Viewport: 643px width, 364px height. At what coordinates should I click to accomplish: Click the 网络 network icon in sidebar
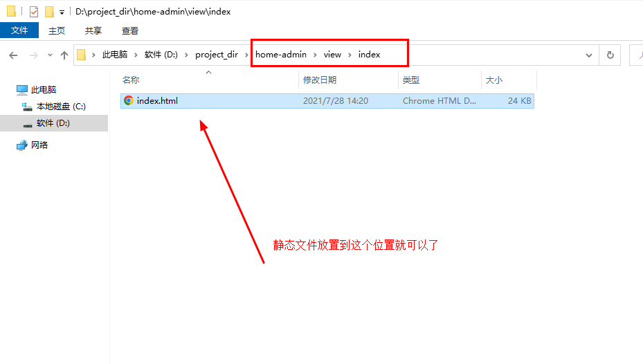tap(21, 145)
